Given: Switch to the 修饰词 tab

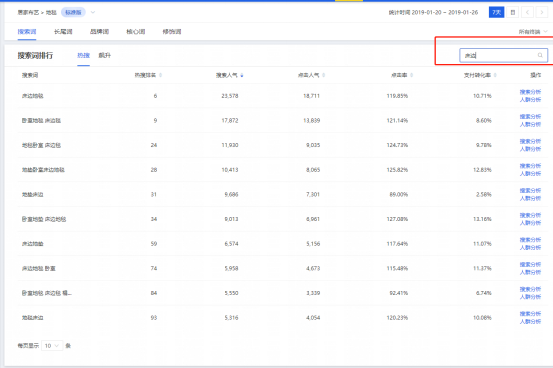Looking at the screenshot, I should tap(172, 32).
